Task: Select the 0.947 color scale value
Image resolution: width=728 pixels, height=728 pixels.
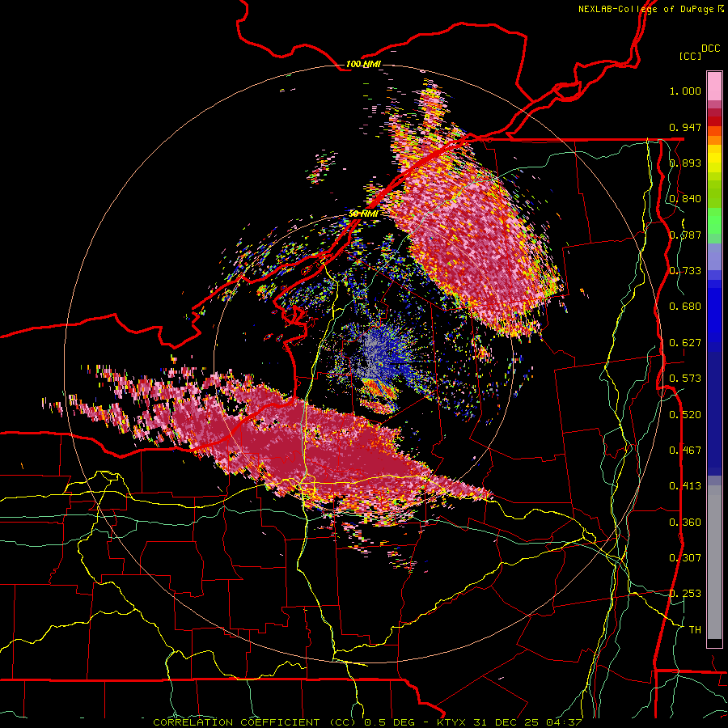Action: (x=685, y=127)
